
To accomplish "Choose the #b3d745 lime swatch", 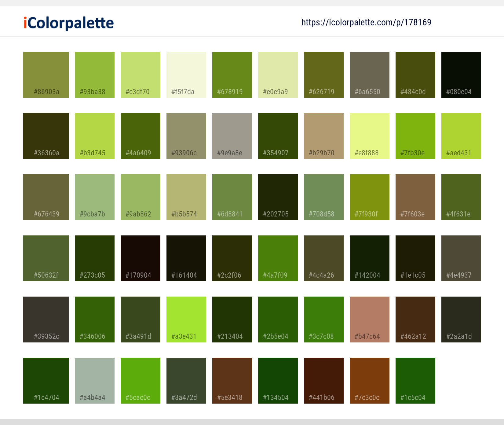I will (x=95, y=136).
